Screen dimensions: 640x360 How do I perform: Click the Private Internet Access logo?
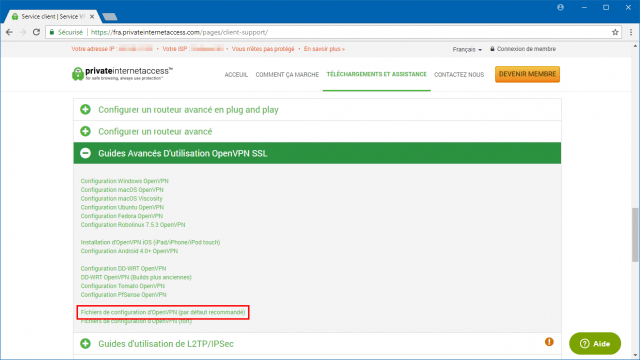click(x=122, y=74)
